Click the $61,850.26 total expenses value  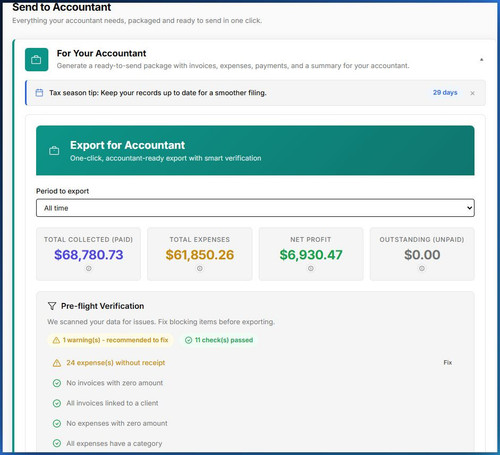[200, 255]
